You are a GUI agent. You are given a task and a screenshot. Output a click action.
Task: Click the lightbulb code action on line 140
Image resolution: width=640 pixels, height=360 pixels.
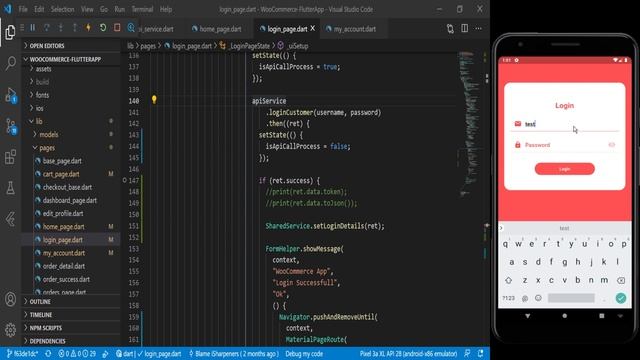tap(154, 99)
